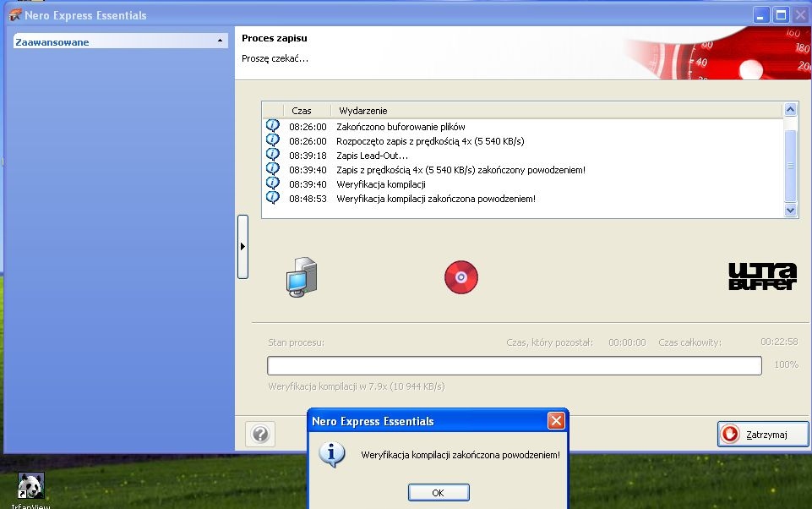Viewport: 812px width, 509px height.
Task: Click the red disc burning icon
Action: click(460, 277)
